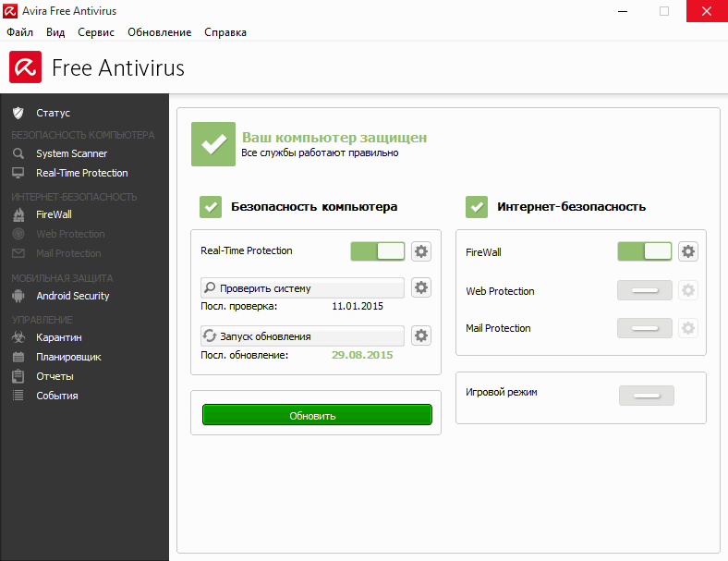Open Планировщик in sidebar
The height and width of the screenshot is (561, 728).
(x=68, y=357)
